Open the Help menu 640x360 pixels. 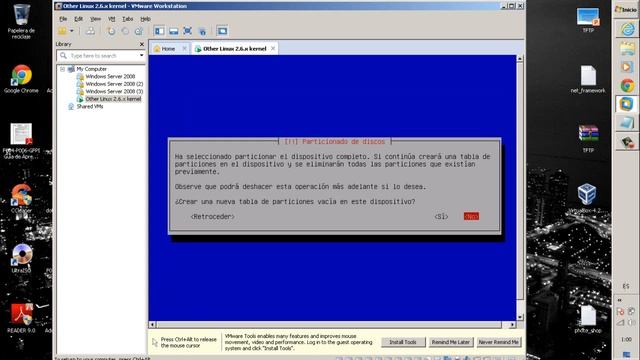pyautogui.click(x=145, y=19)
